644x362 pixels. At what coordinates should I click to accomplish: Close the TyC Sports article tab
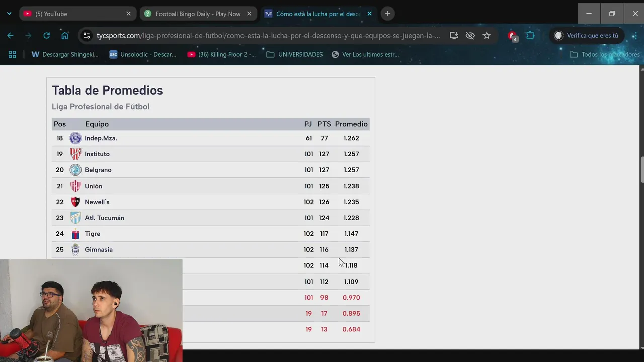[x=369, y=14]
